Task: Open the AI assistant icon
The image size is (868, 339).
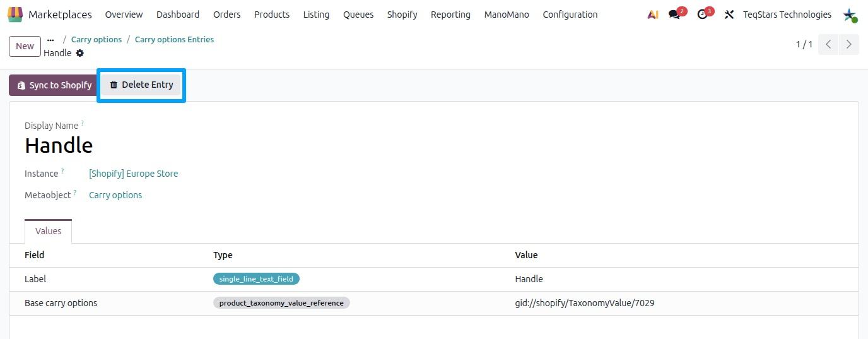Action: [x=653, y=15]
